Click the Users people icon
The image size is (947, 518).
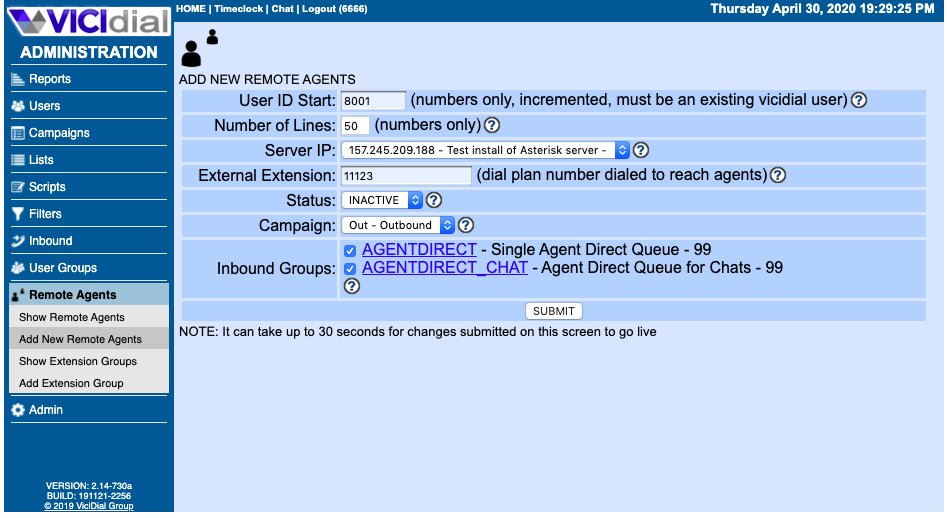(18, 106)
